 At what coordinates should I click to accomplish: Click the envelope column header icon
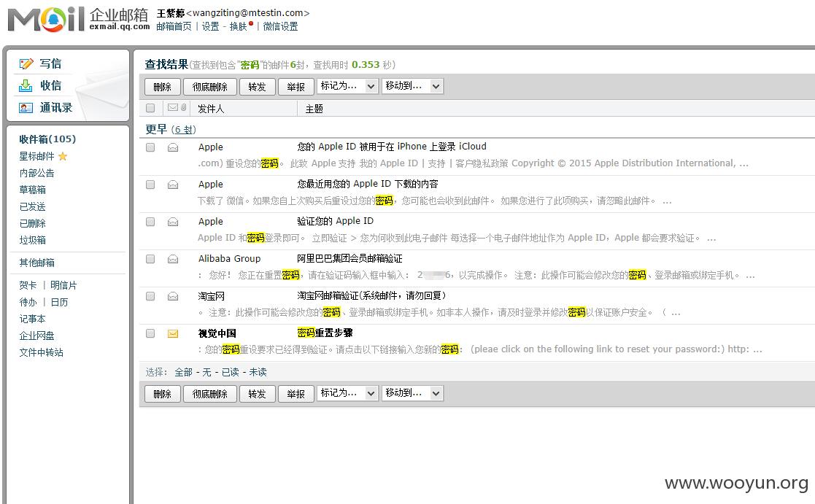tap(173, 107)
